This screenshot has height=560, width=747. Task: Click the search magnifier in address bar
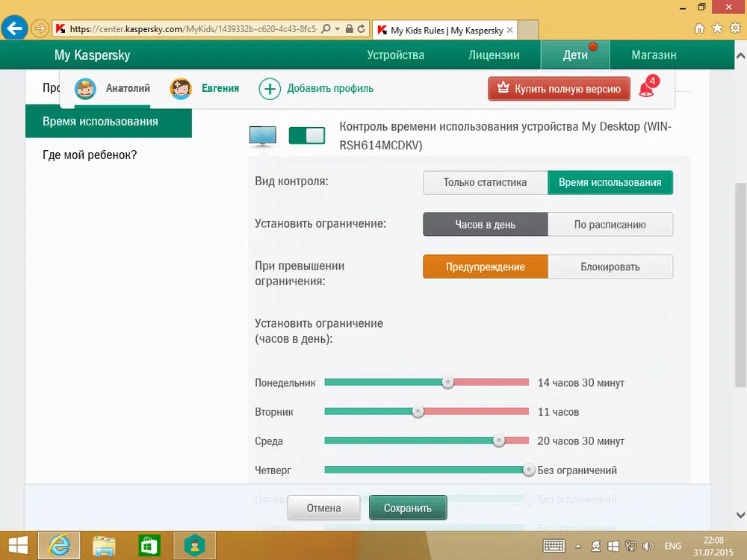tap(326, 29)
